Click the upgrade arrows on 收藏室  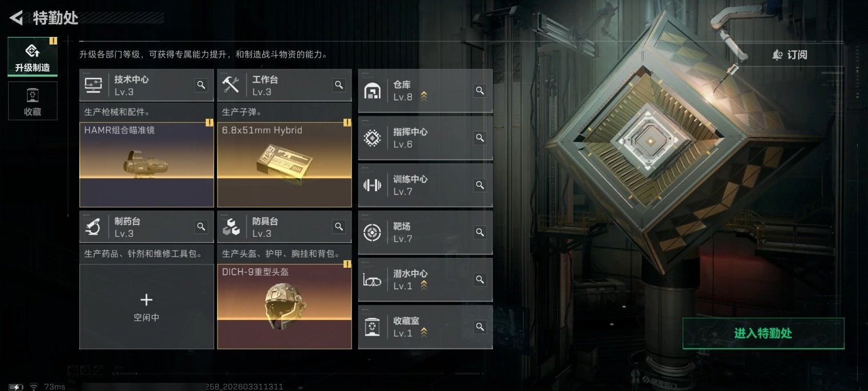click(x=424, y=332)
